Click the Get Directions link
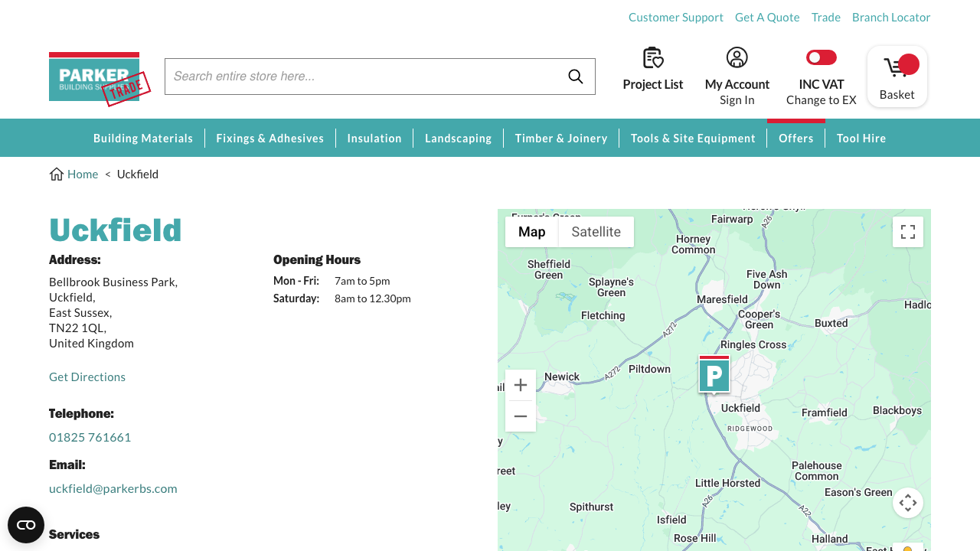980x551 pixels. [x=87, y=377]
